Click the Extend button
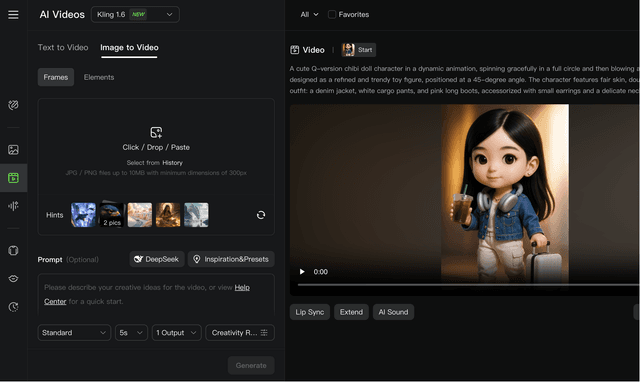 tap(351, 312)
